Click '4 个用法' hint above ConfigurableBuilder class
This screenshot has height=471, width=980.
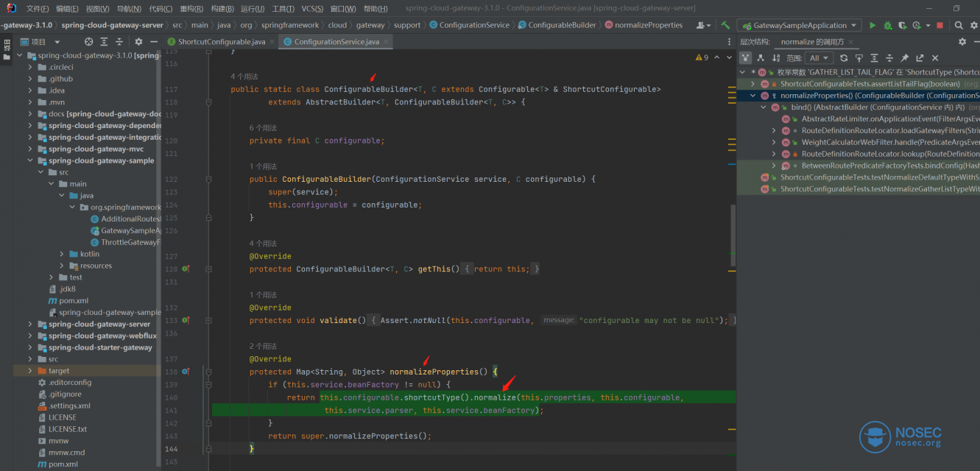(x=244, y=77)
